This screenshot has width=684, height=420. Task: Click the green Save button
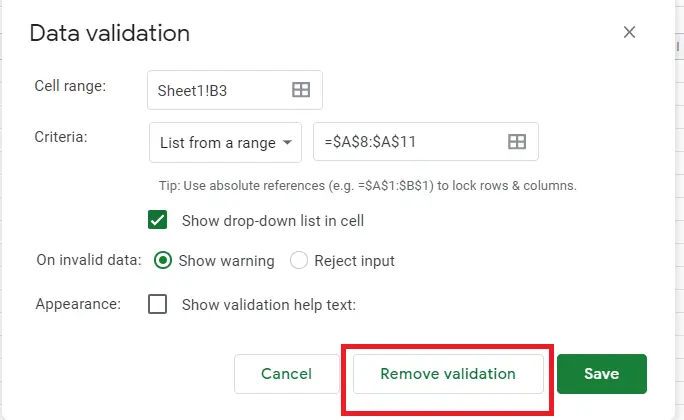point(602,374)
